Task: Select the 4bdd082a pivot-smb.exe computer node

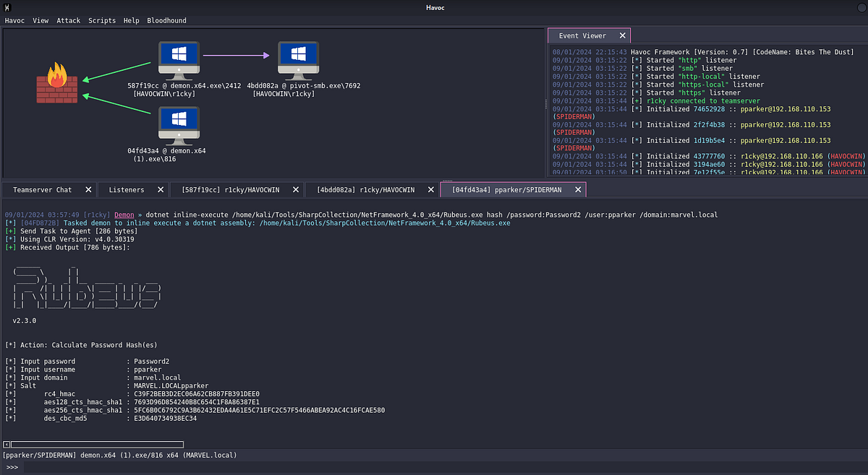Action: tap(299, 60)
